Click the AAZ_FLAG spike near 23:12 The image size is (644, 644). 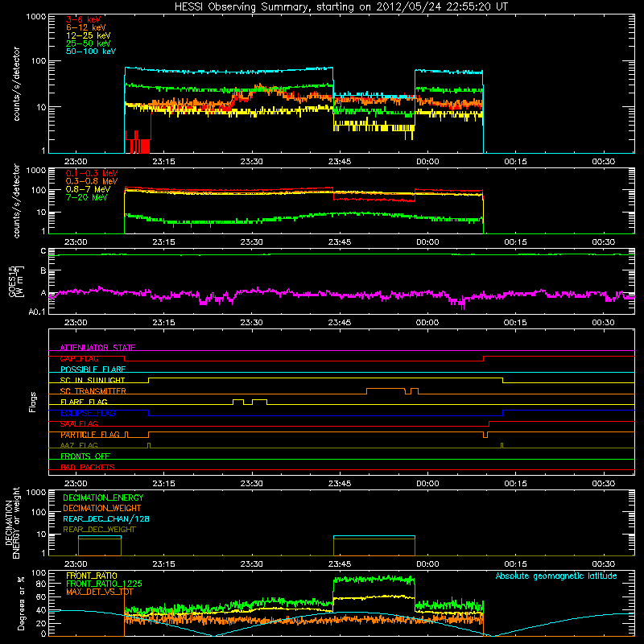click(149, 445)
